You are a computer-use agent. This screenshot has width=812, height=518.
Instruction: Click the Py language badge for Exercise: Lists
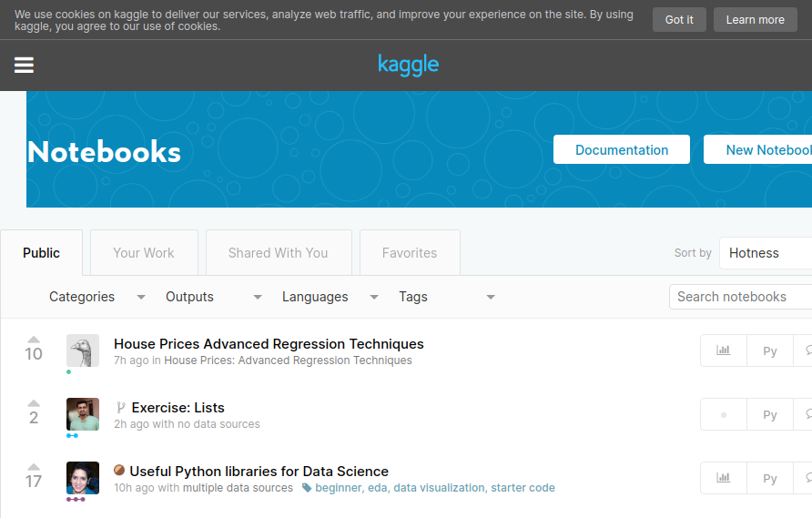tap(770, 414)
